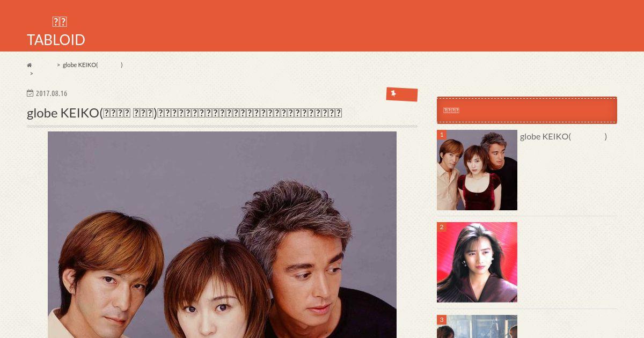Open ranking item 1 globe trio thumbnail
644x338 pixels.
pos(477,170)
